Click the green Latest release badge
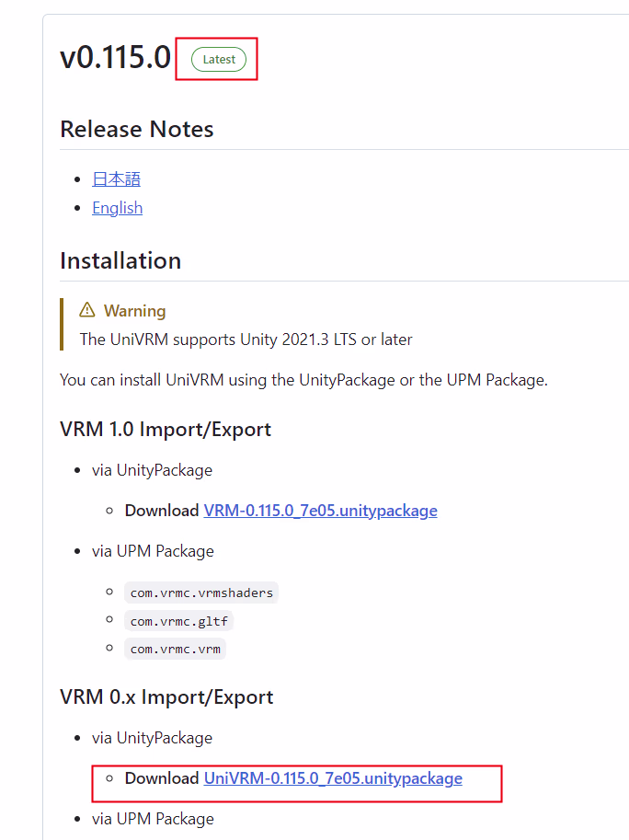The width and height of the screenshot is (629, 840). (219, 60)
